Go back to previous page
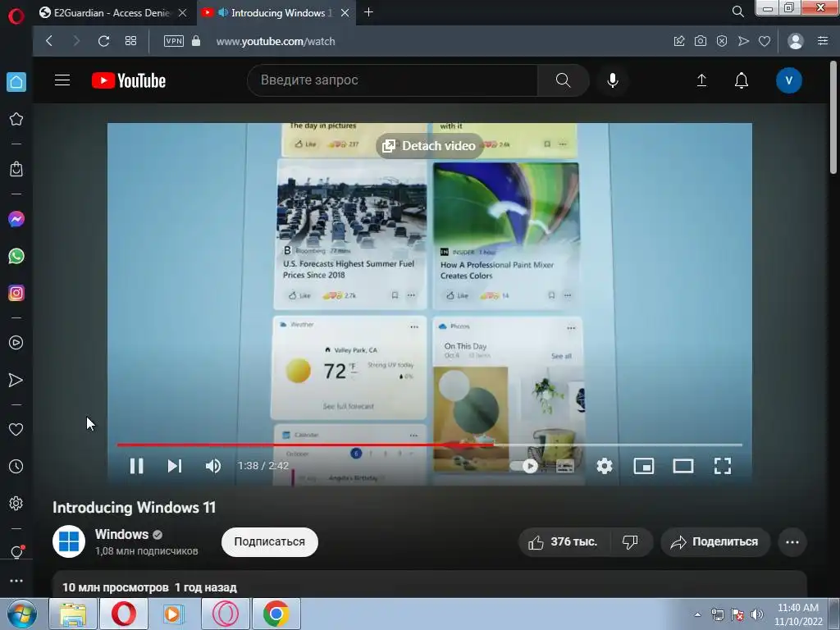 pos(49,41)
